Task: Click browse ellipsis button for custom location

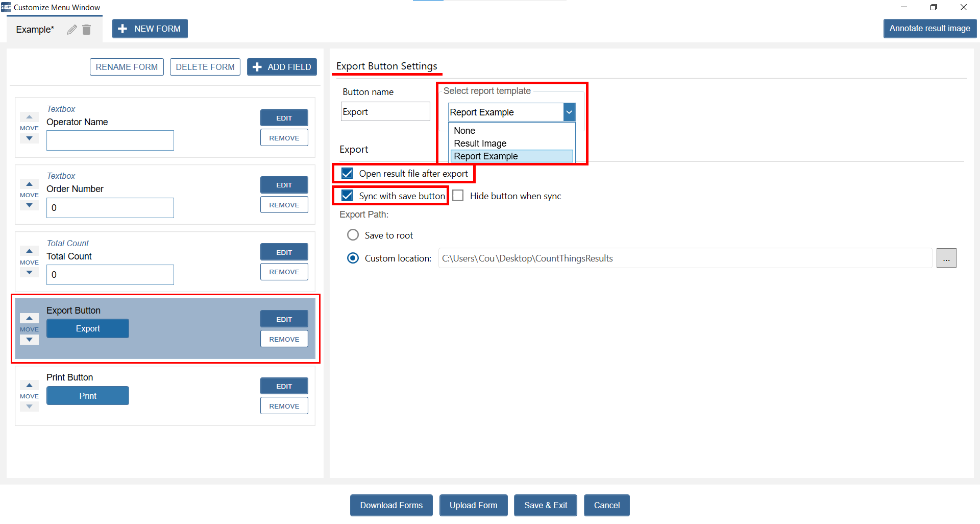Action: coord(946,258)
